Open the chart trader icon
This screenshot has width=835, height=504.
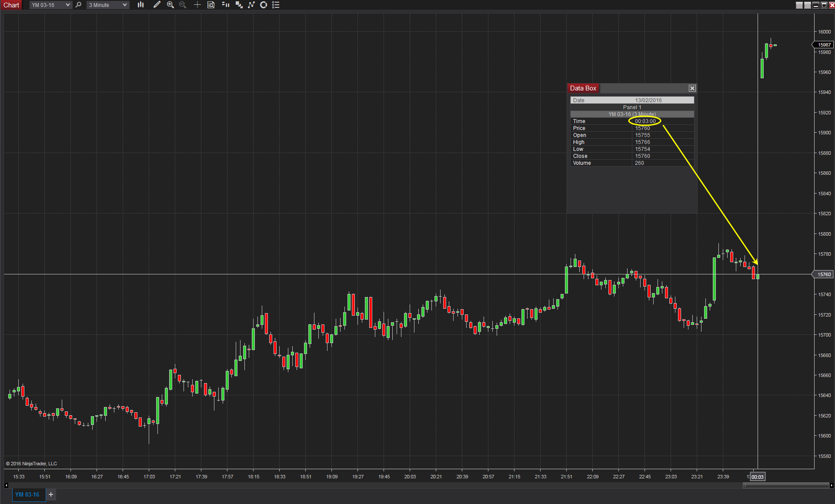pyautogui.click(x=225, y=5)
